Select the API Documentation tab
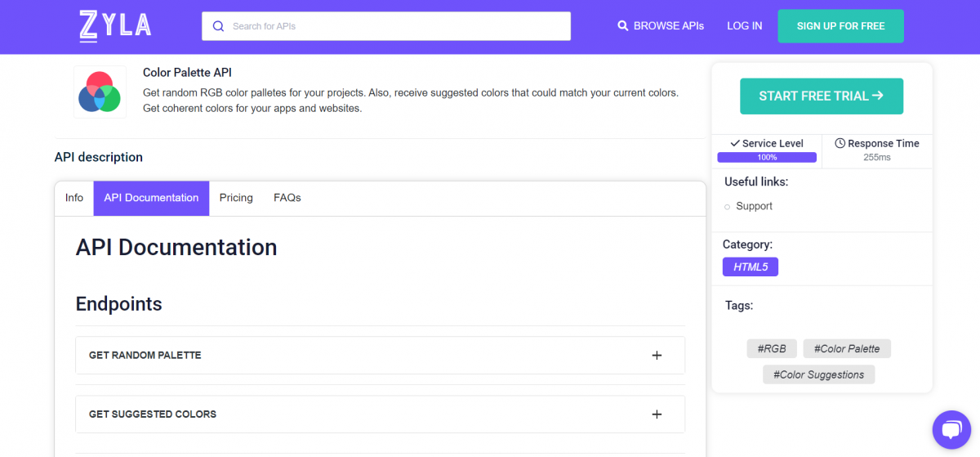 click(x=151, y=198)
